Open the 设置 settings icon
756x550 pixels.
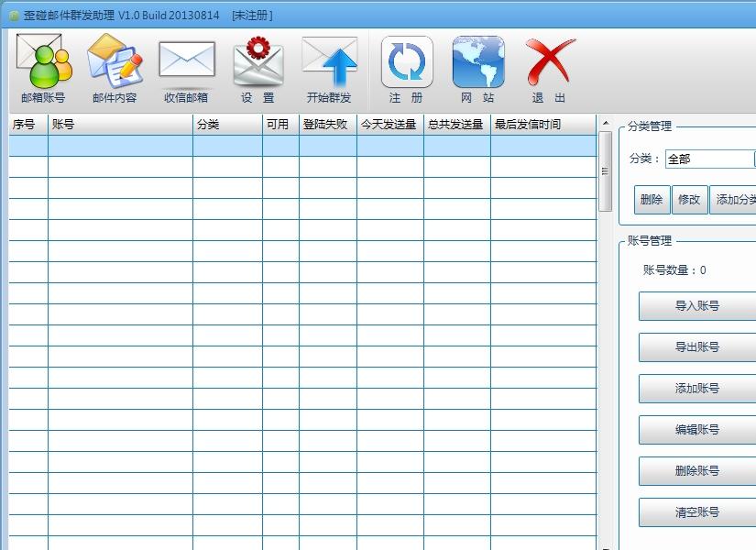coord(257,69)
